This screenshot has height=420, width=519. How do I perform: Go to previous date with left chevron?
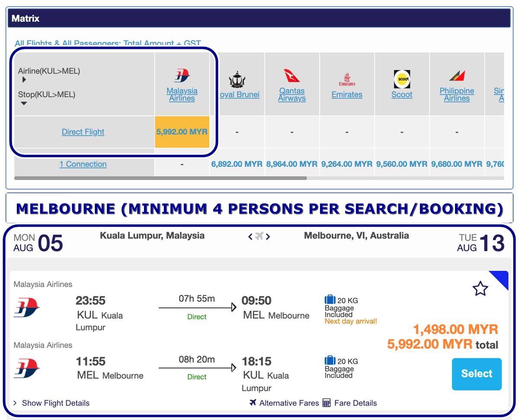[250, 237]
